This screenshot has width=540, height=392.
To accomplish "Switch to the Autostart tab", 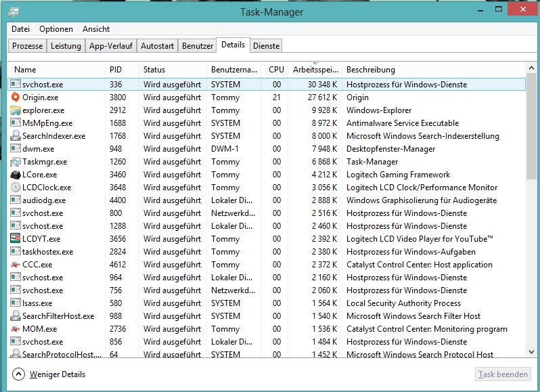I will tap(158, 46).
